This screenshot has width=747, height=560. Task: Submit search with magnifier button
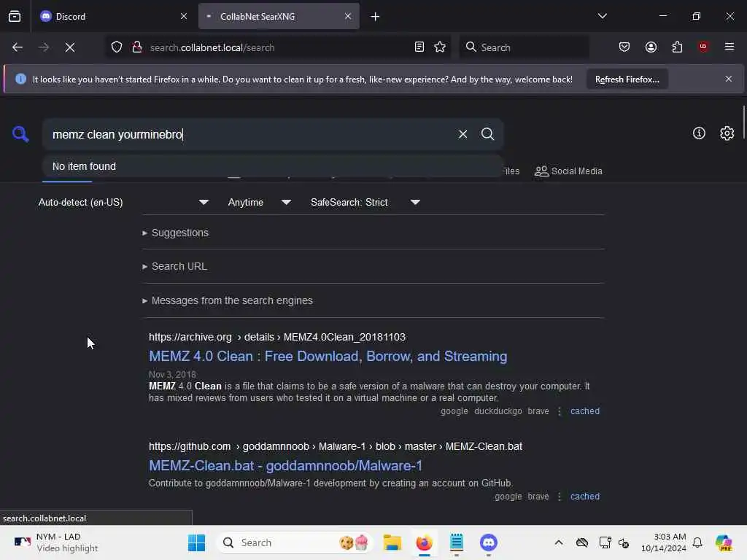pos(487,134)
